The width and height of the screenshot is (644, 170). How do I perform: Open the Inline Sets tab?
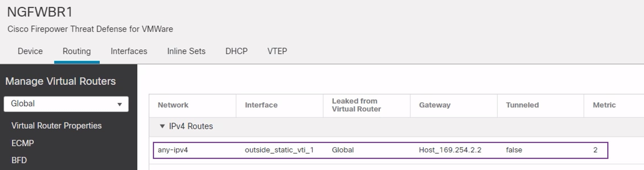tap(186, 51)
